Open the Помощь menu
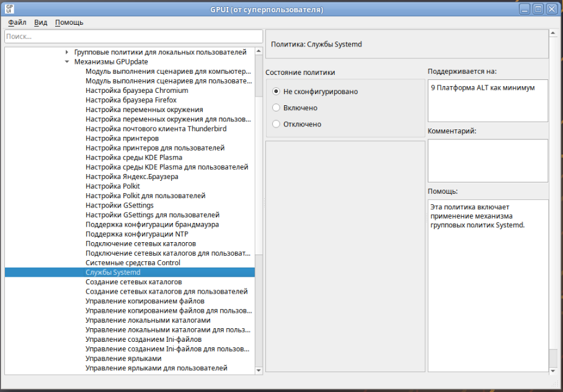 point(69,22)
